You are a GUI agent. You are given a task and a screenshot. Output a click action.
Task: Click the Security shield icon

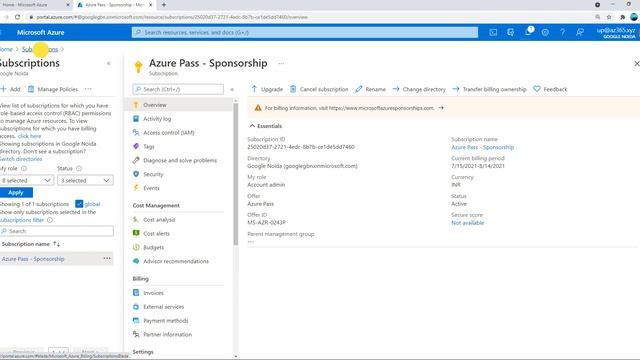[x=136, y=174]
